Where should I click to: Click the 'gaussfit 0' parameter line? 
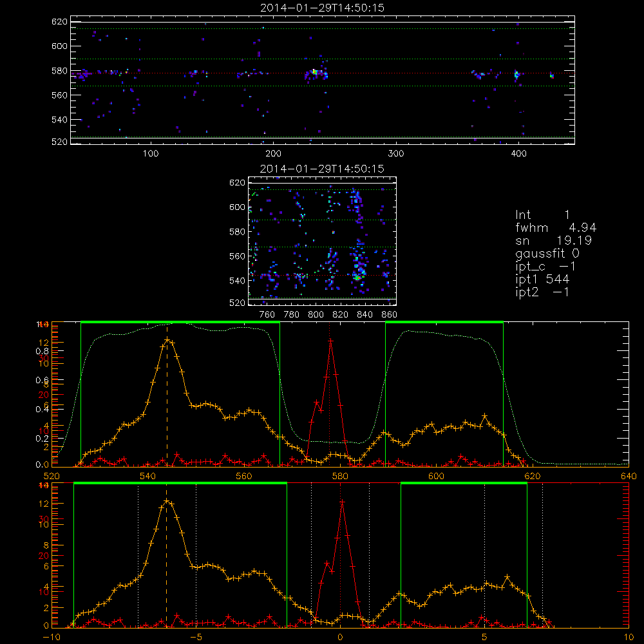tap(547, 254)
